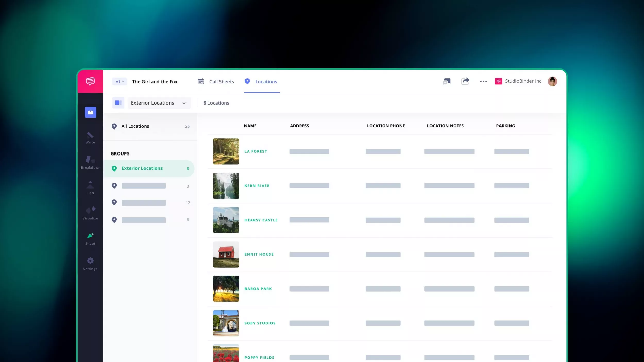The width and height of the screenshot is (644, 362).
Task: Click the StudioBinder logo icon
Action: (90, 81)
